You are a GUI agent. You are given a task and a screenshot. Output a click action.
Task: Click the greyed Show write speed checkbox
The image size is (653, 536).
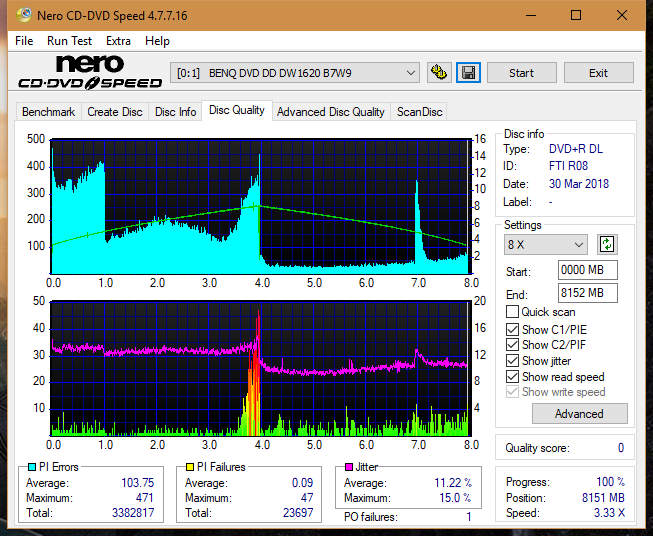tap(512, 392)
